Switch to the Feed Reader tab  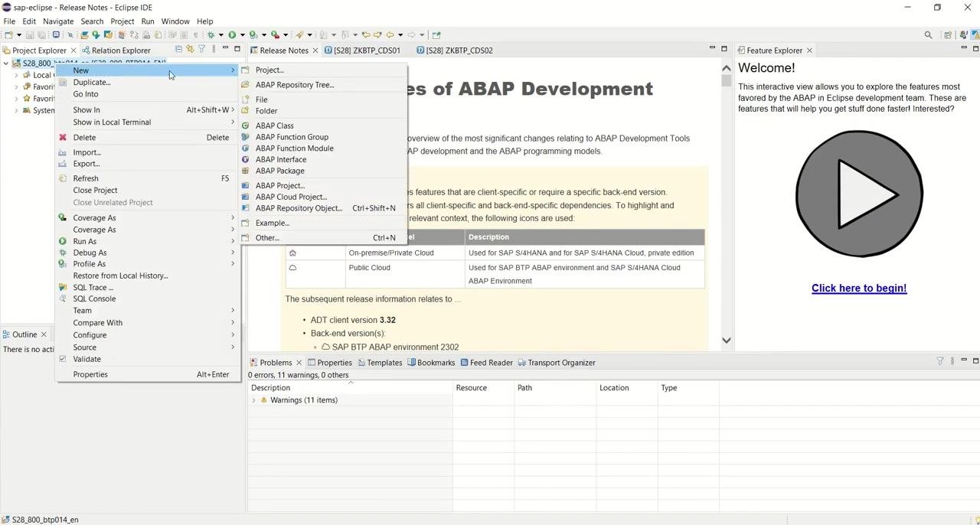(486, 363)
